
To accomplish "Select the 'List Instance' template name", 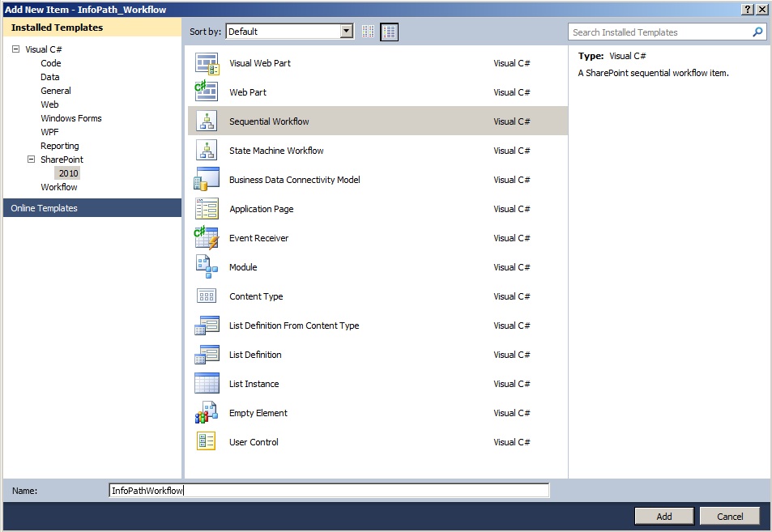I will click(x=254, y=383).
